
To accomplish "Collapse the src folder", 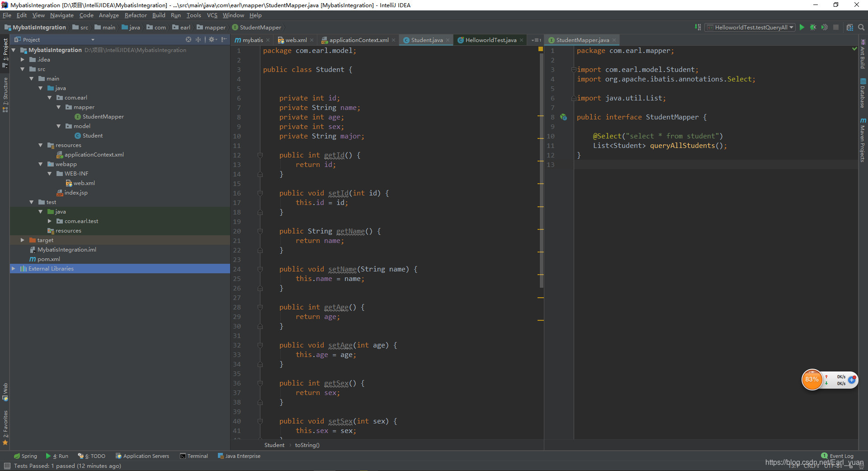I will (x=22, y=69).
